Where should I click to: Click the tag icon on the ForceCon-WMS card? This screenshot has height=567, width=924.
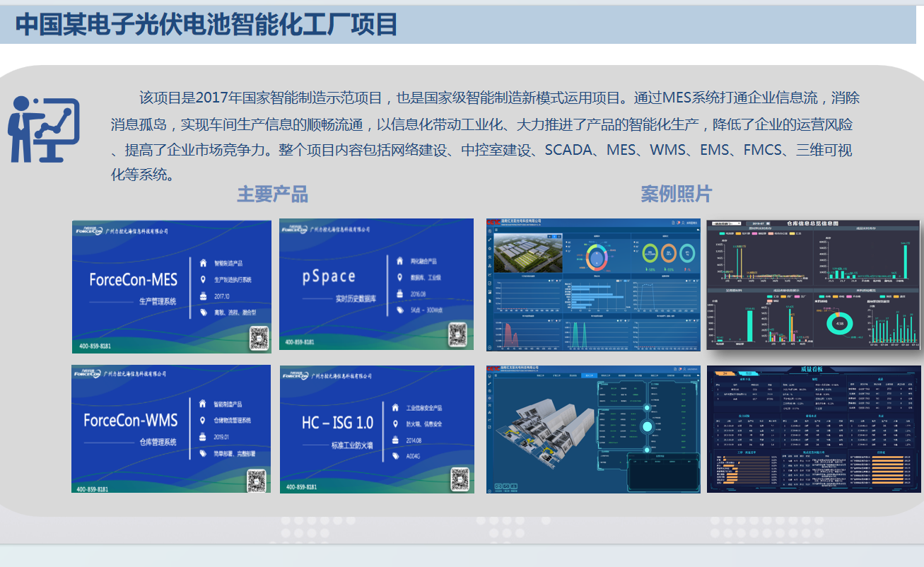[x=204, y=454]
